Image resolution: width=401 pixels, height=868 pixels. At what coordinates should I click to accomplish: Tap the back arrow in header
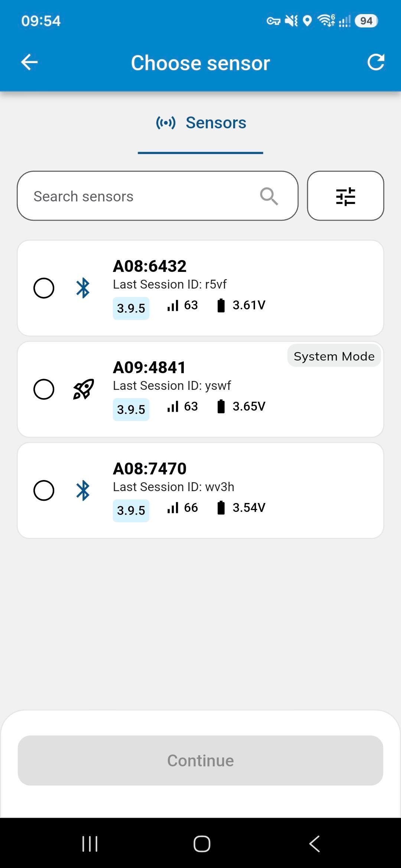click(x=29, y=62)
